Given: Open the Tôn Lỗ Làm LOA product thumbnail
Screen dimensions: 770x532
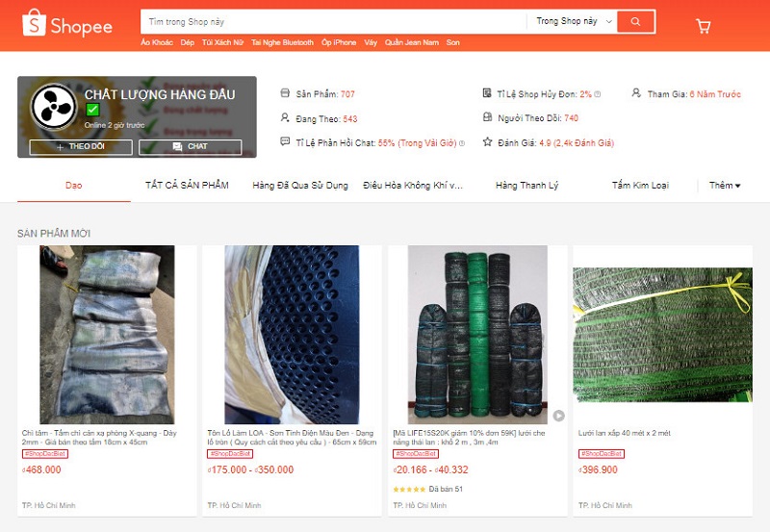Looking at the screenshot, I should (x=292, y=335).
